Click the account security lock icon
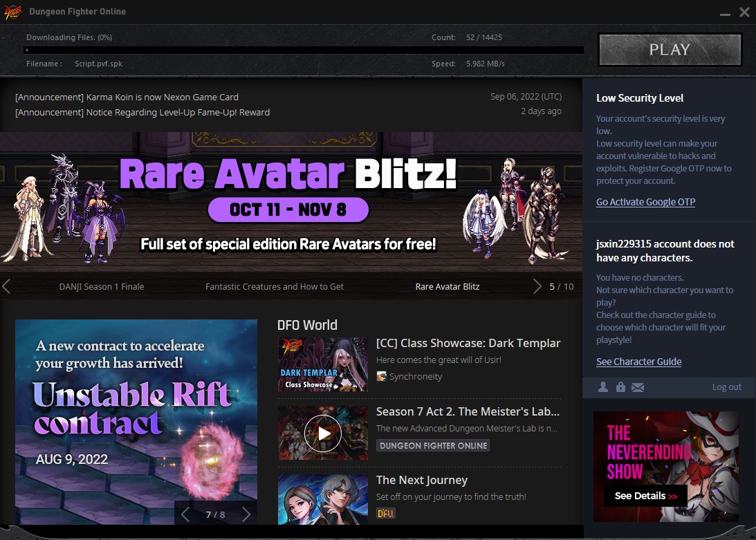 [620, 387]
